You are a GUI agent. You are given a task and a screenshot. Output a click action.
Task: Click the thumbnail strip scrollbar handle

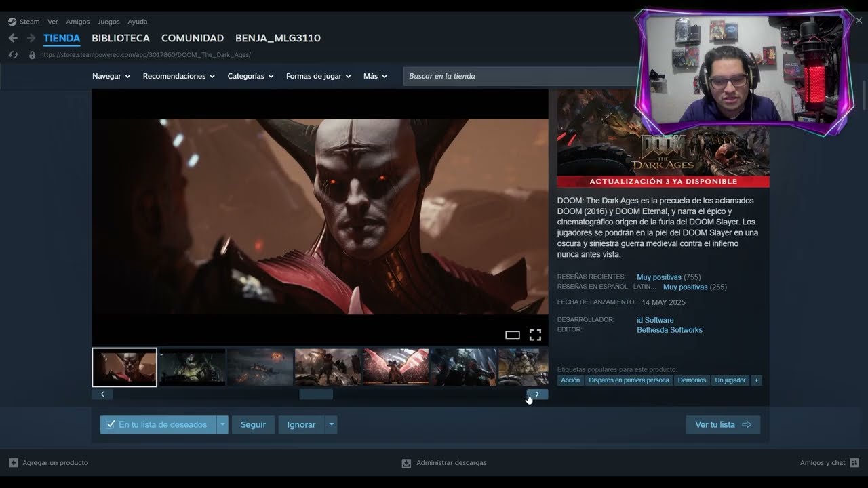[316, 394]
